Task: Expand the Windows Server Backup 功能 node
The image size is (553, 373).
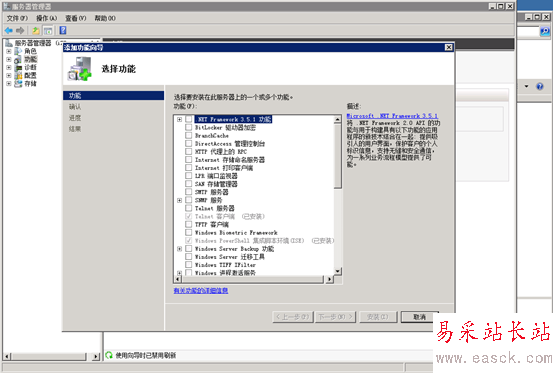Action: coord(180,249)
